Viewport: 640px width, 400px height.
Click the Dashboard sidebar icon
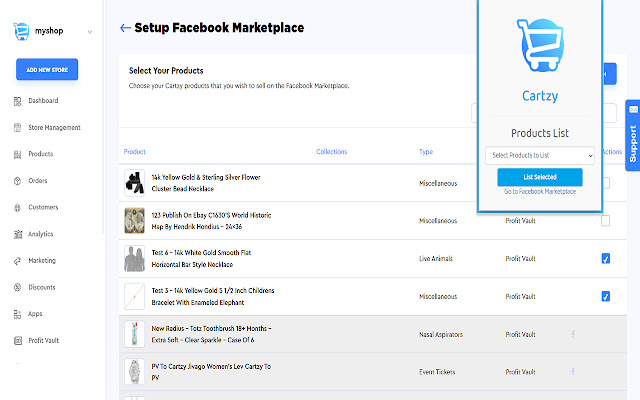tap(18, 101)
